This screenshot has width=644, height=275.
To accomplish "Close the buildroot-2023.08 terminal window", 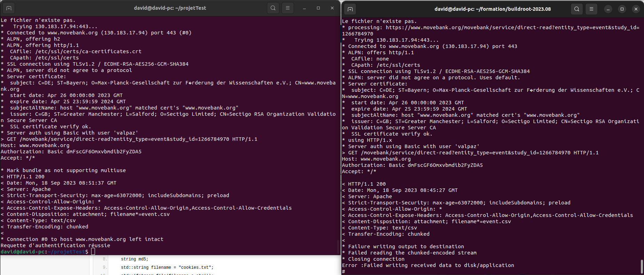I will click(636, 9).
